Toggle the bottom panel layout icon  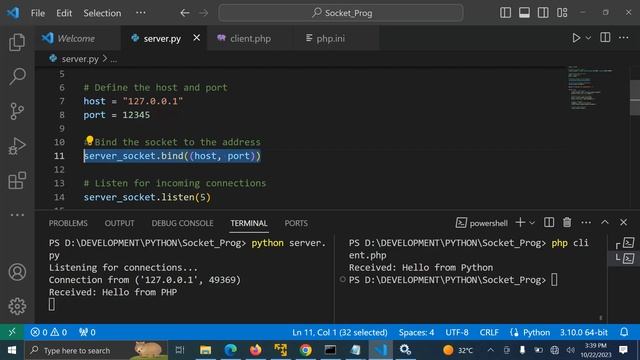point(524,13)
